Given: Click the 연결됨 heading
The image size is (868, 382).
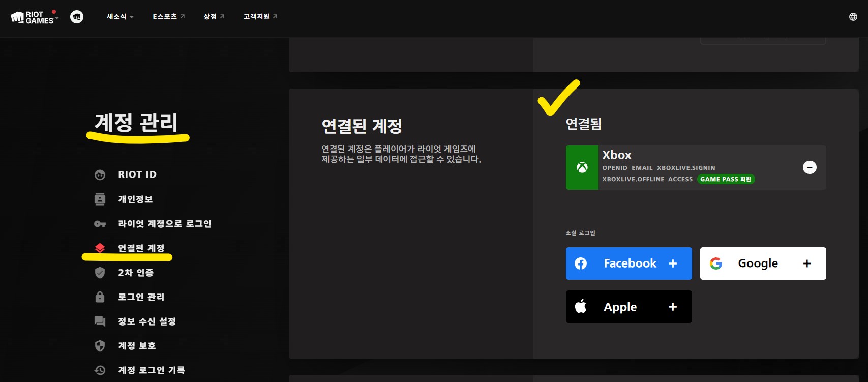Looking at the screenshot, I should (584, 124).
